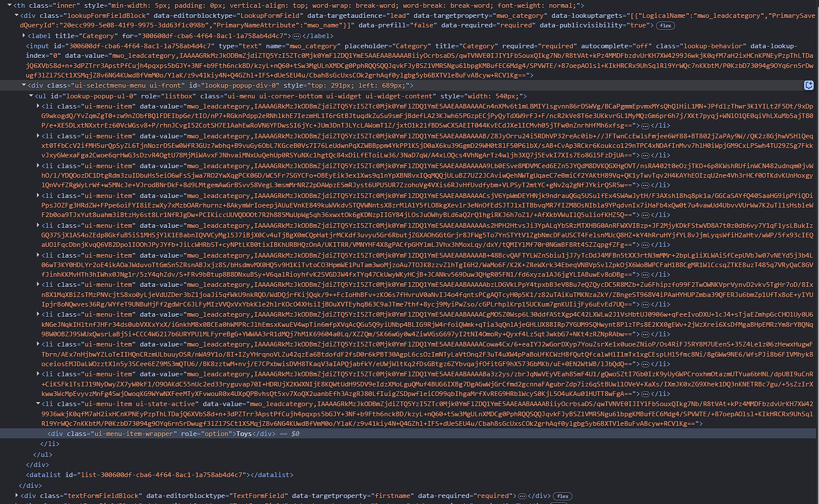
Task: Expand the li whose data-value contains Cowa4Cx/6+eaIYJ2w
Action: pyautogui.click(x=38, y=344)
